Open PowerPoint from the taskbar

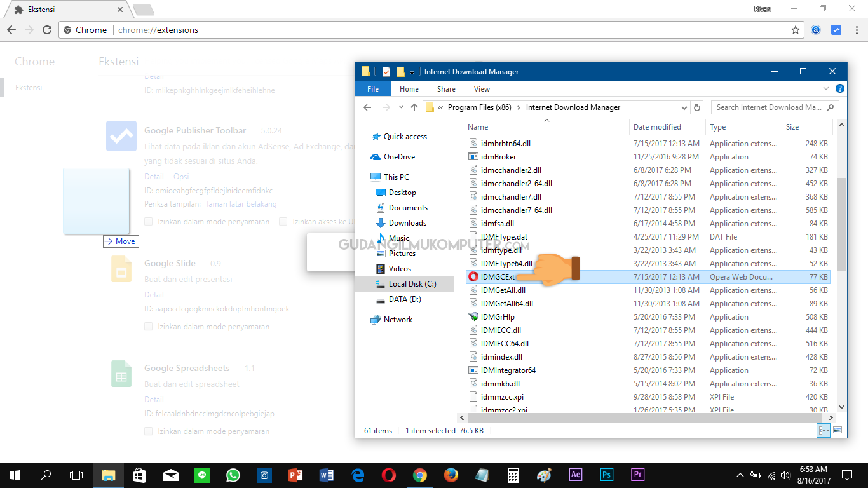click(x=295, y=475)
